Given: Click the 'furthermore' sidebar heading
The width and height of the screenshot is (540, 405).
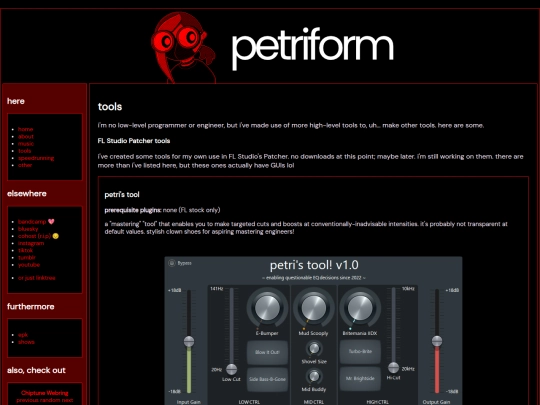Looking at the screenshot, I should [x=31, y=307].
